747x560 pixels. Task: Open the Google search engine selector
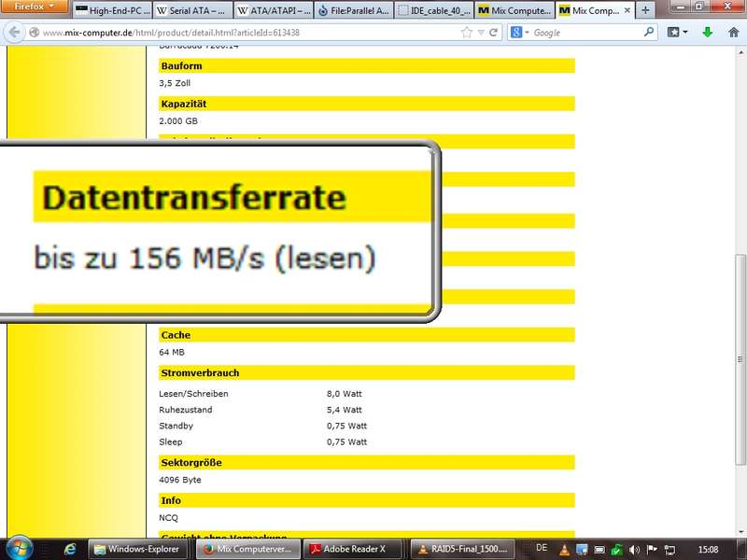click(519, 33)
